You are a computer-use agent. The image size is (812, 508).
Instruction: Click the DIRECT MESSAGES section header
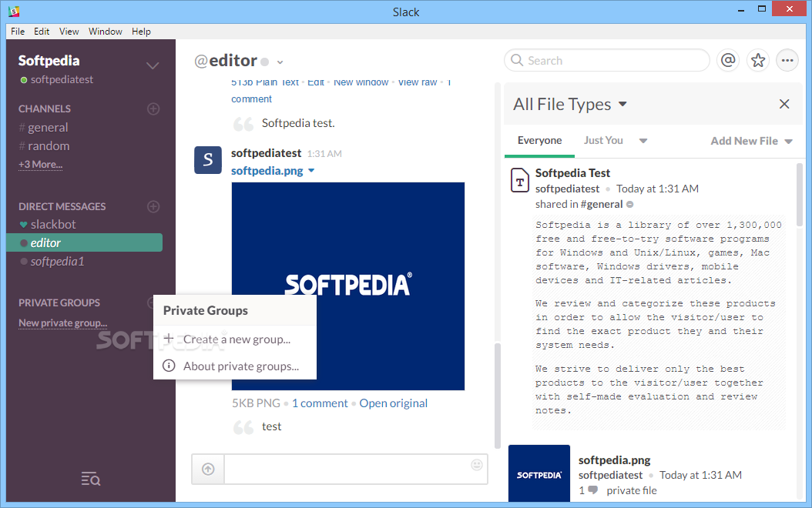pos(62,206)
